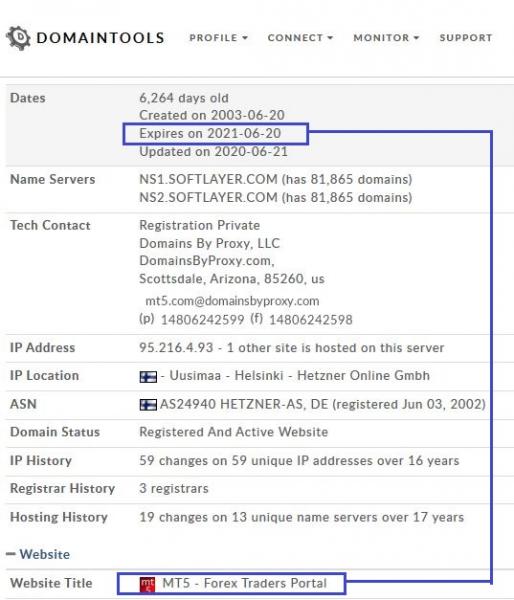Click the 'AS24940 HETZNER-AS, DE' ASN text
This screenshot has height=600, width=514.
pyautogui.click(x=244, y=404)
